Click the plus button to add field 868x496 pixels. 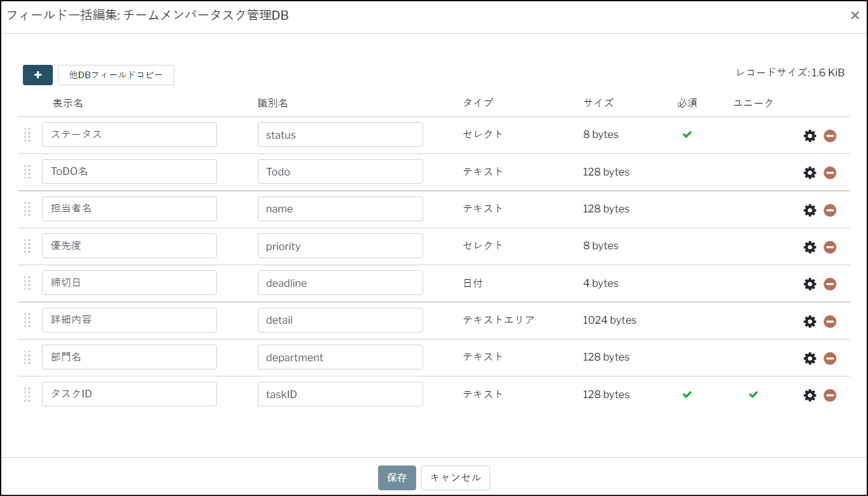(38, 75)
